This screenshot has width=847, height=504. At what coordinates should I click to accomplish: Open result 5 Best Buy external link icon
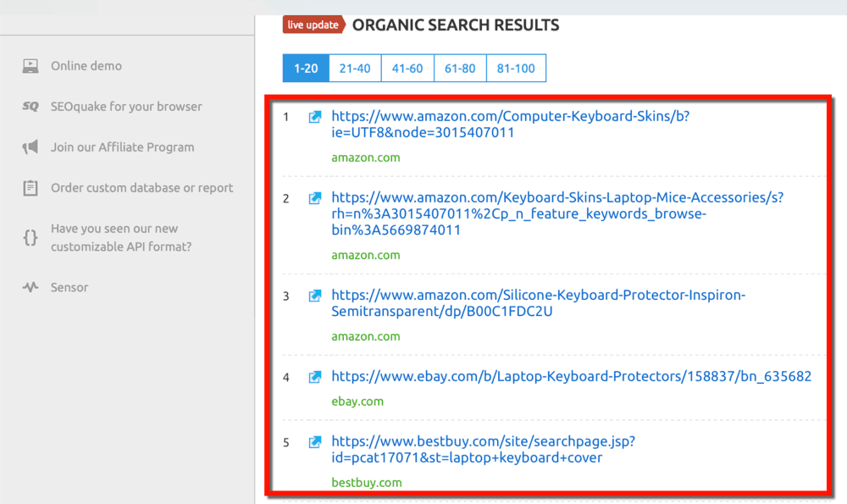pos(315,442)
